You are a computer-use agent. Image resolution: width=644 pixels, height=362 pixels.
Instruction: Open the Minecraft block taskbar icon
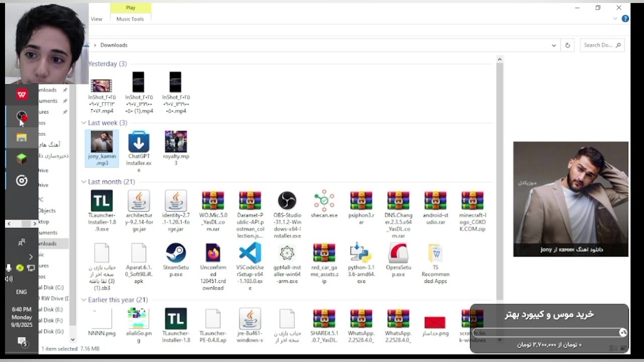pyautogui.click(x=22, y=159)
